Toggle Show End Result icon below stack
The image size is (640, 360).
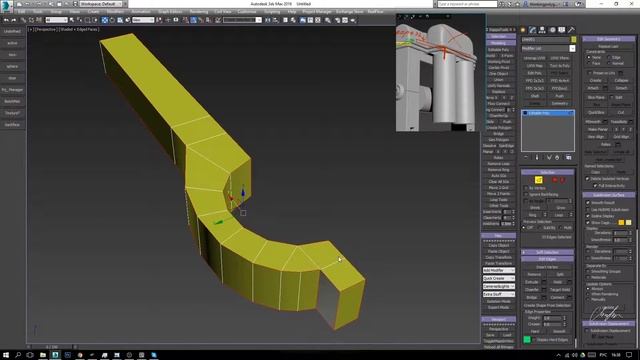[537, 158]
